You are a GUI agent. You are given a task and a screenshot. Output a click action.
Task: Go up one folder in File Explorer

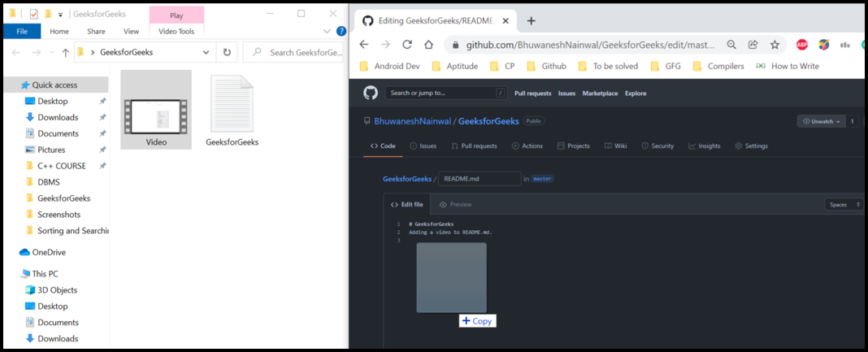pos(65,53)
